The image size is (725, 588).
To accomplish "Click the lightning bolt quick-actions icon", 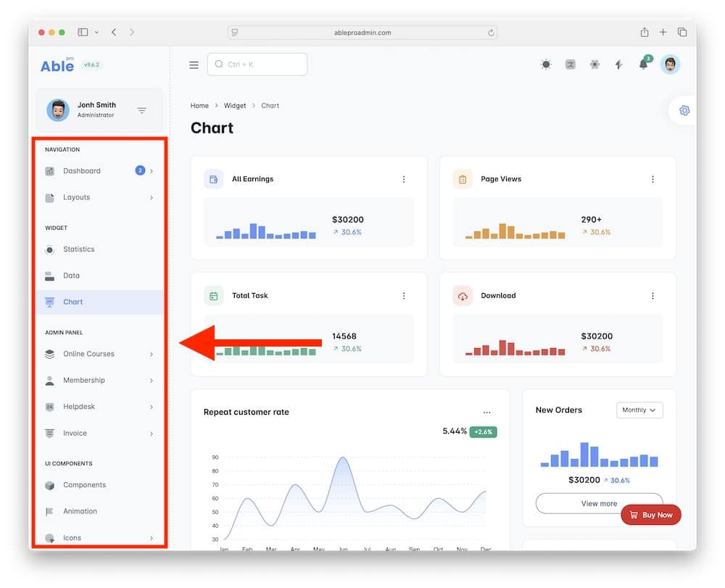I will (x=618, y=65).
